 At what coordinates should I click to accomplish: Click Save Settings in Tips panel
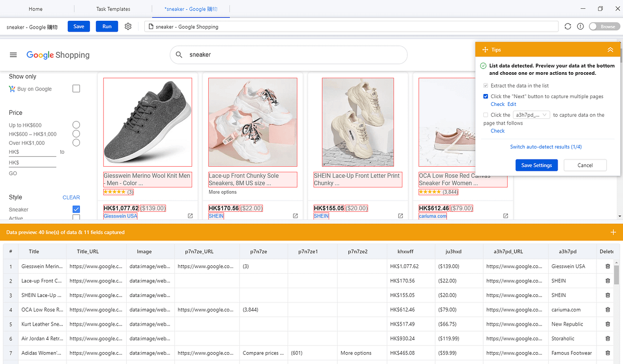click(537, 165)
